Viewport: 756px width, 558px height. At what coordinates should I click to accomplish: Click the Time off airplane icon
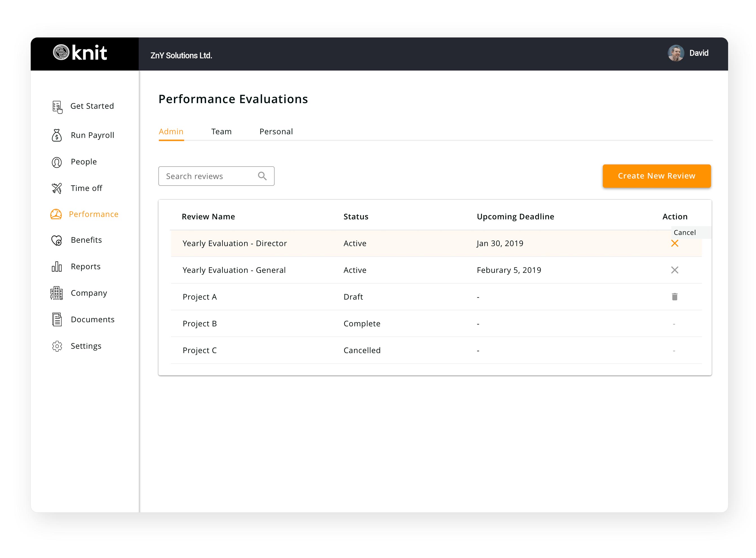pos(56,188)
